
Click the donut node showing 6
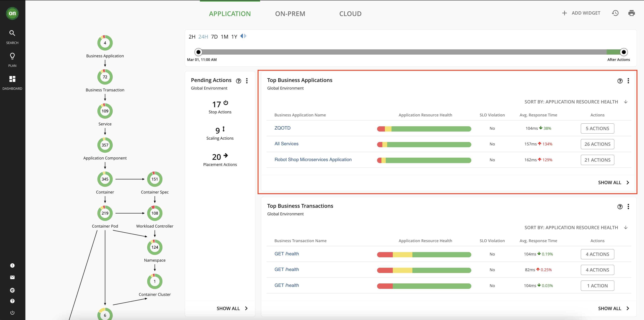click(x=105, y=314)
